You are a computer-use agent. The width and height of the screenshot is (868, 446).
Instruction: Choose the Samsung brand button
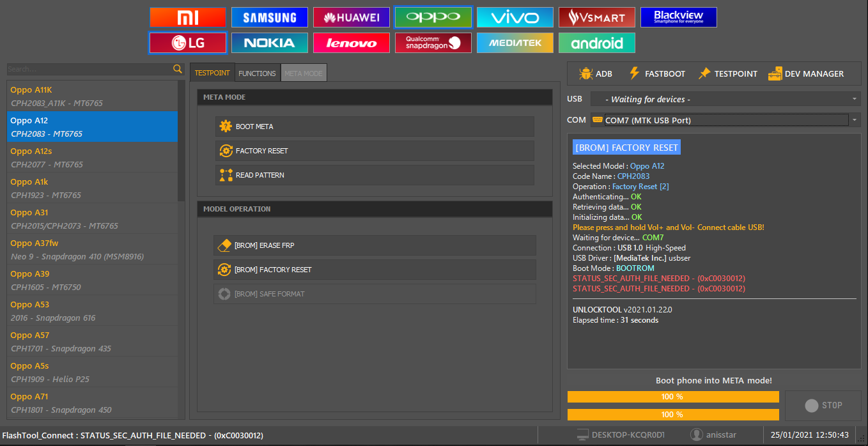coord(270,17)
